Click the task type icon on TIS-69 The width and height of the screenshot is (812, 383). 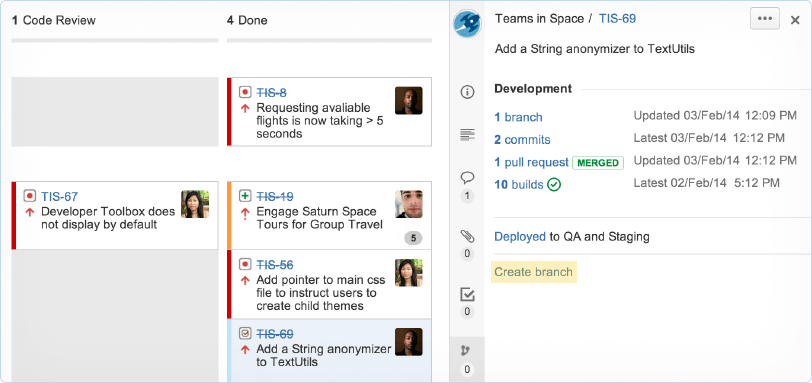coord(245,333)
